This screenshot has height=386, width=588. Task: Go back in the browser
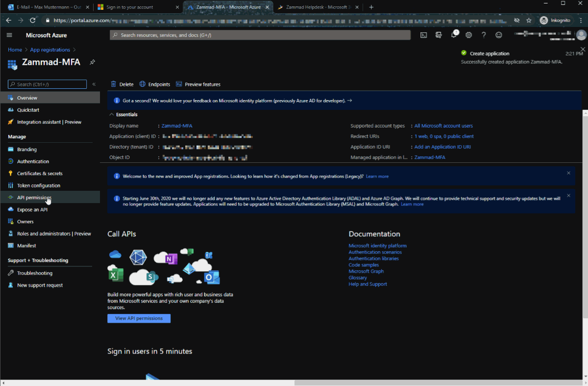[x=8, y=20]
